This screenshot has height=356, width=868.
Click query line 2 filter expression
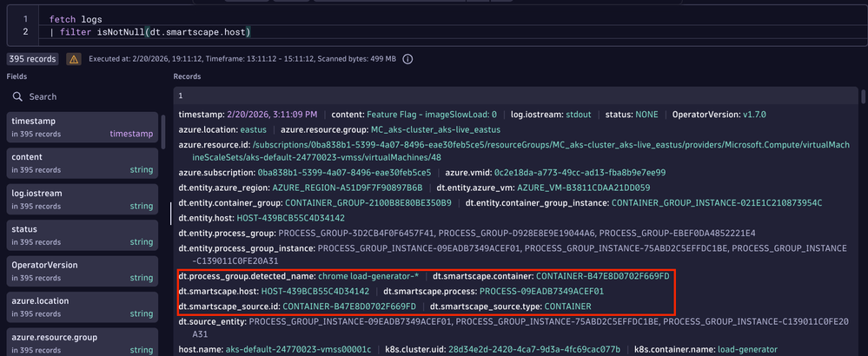pyautogui.click(x=150, y=32)
